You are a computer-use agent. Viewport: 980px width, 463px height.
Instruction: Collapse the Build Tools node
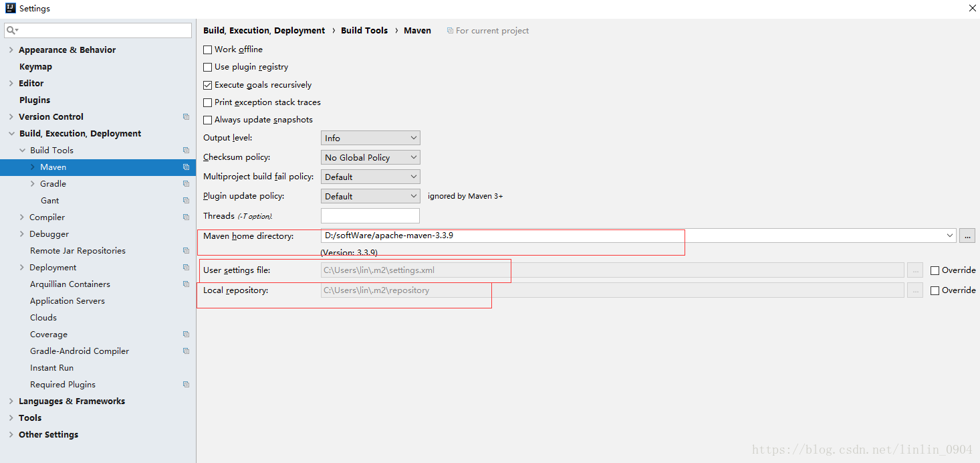point(22,150)
